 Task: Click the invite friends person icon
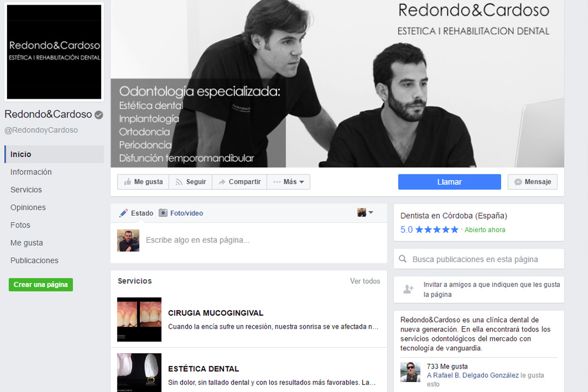(408, 289)
